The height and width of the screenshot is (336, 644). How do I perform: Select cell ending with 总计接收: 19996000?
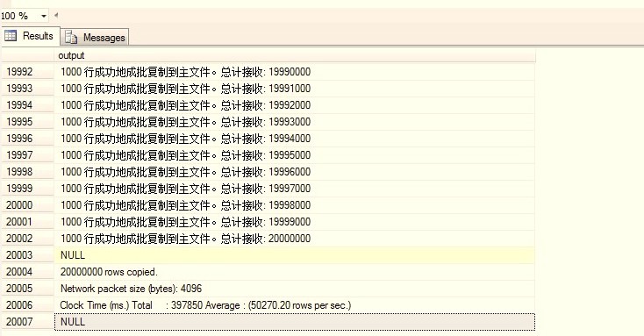tap(295, 172)
